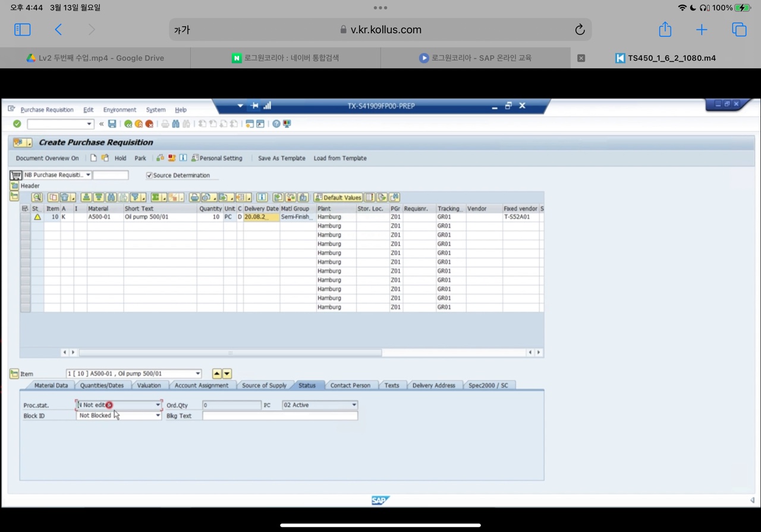Click the Safari reload page icon
Screen dimensions: 761x532
(580, 30)
